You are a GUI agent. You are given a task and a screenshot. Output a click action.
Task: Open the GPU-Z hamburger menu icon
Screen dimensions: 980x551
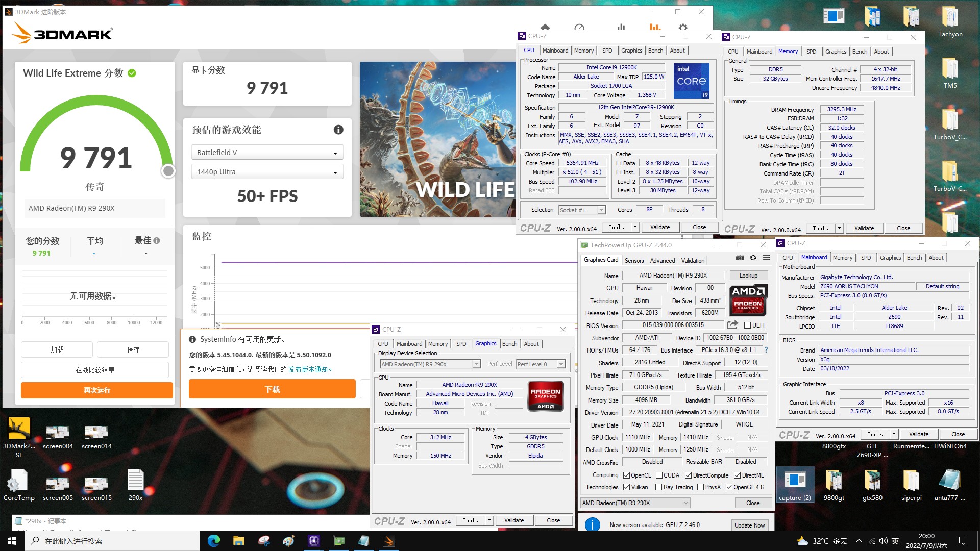pyautogui.click(x=766, y=258)
